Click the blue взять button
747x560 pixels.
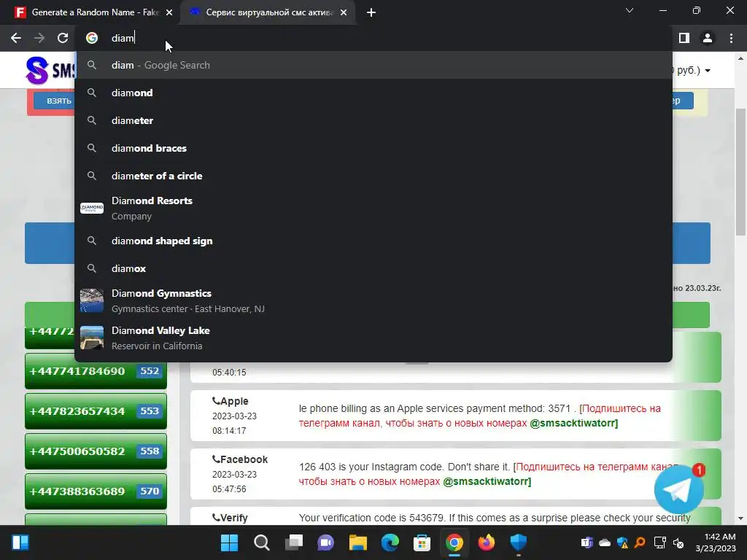(x=53, y=101)
